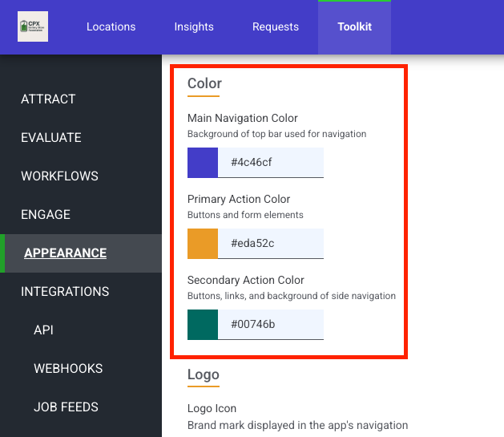Click the purple Main Navigation color swatch
504x437 pixels.
pyautogui.click(x=203, y=163)
